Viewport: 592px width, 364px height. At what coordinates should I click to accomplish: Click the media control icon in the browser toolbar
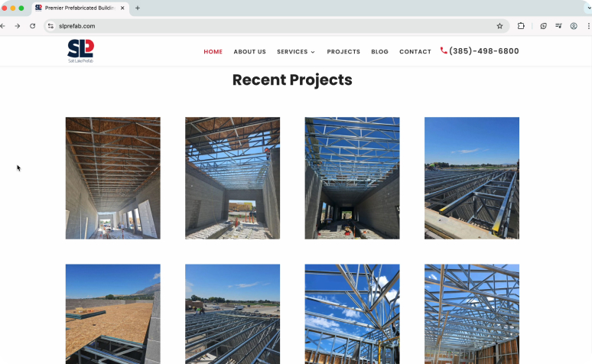pos(558,26)
